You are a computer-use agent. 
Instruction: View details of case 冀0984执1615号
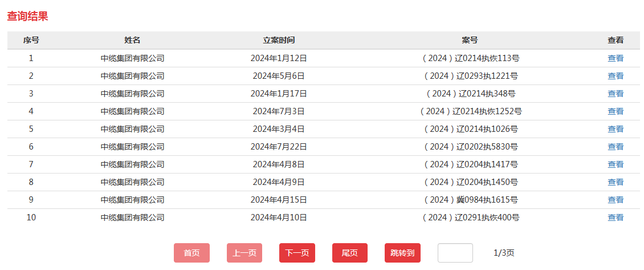pos(616,200)
